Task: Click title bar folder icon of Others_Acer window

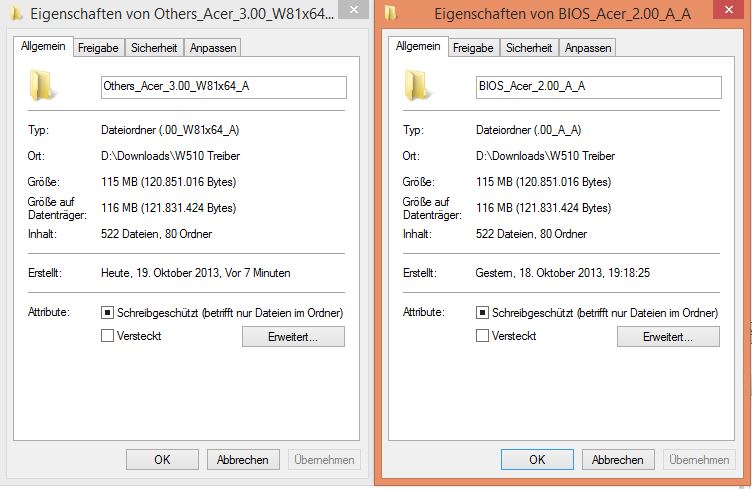Action: coord(15,15)
